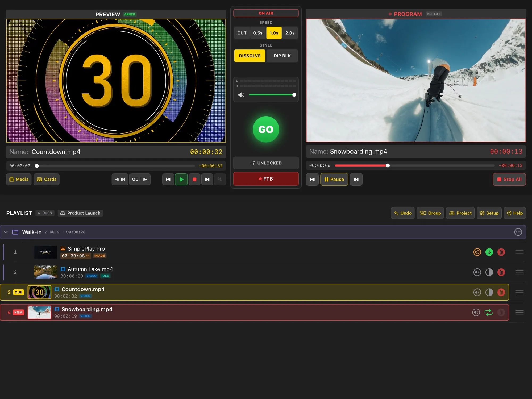Click the preview play button
532x399 pixels.
(x=181, y=179)
